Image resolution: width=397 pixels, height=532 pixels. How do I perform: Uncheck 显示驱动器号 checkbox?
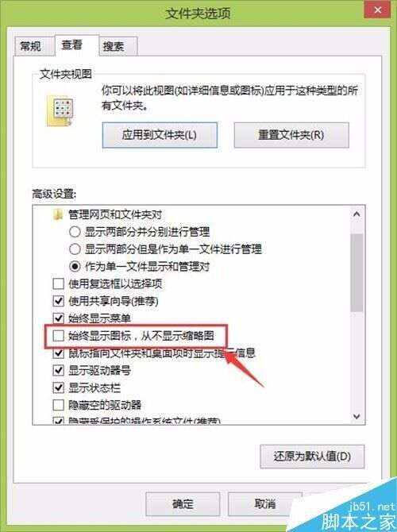59,370
